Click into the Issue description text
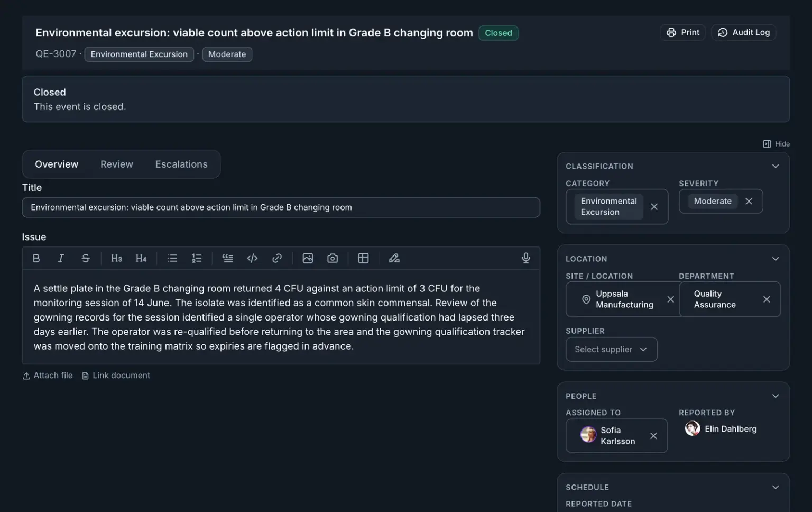Viewport: 812px width, 512px height. click(x=281, y=317)
